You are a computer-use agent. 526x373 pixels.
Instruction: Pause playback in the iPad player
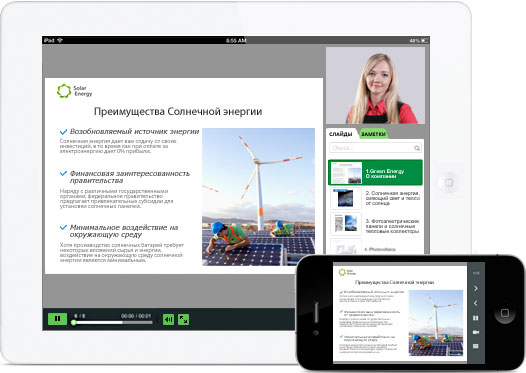point(57,319)
